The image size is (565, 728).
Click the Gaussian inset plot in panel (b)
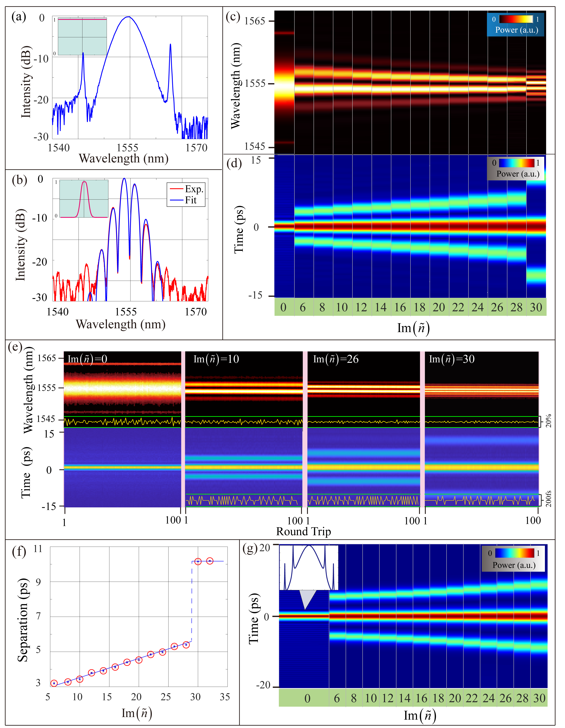pyautogui.click(x=84, y=199)
